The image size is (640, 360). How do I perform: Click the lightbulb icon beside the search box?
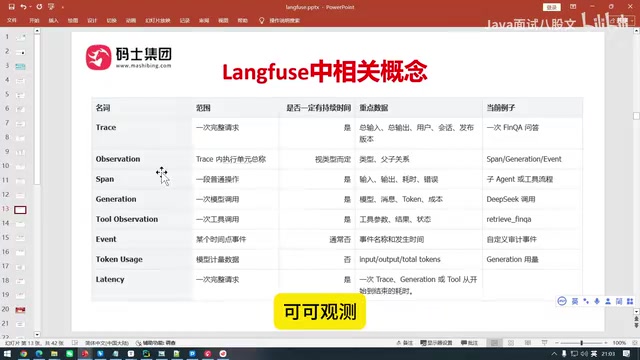pos(262,20)
